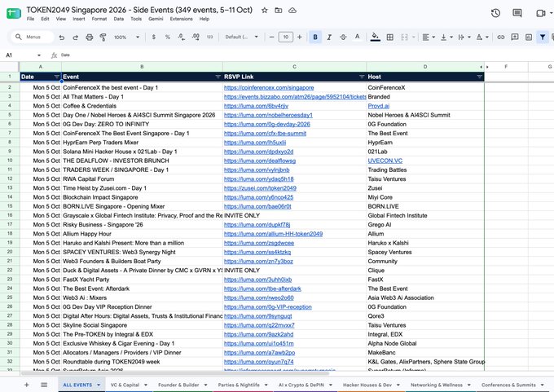Search the Menus box
The width and height of the screenshot is (554, 392).
coord(33,37)
